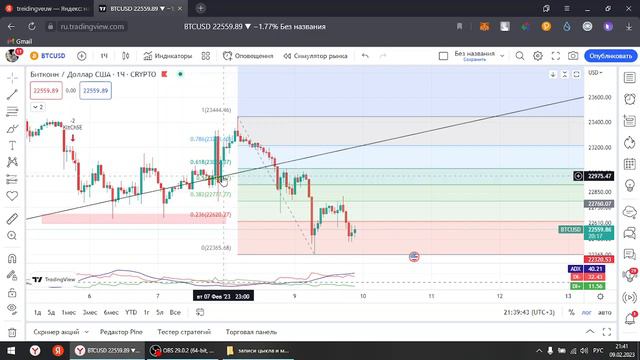Open OBS in the Windows taskbar

click(x=183, y=350)
